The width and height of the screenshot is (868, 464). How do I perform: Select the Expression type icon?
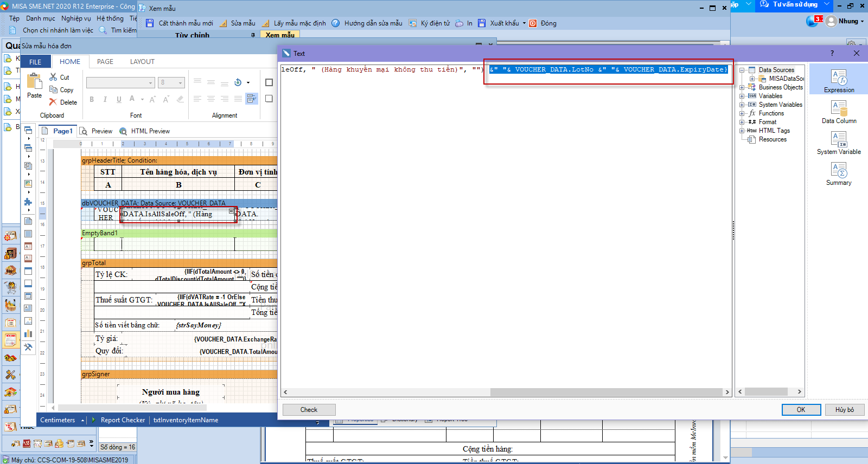(839, 78)
